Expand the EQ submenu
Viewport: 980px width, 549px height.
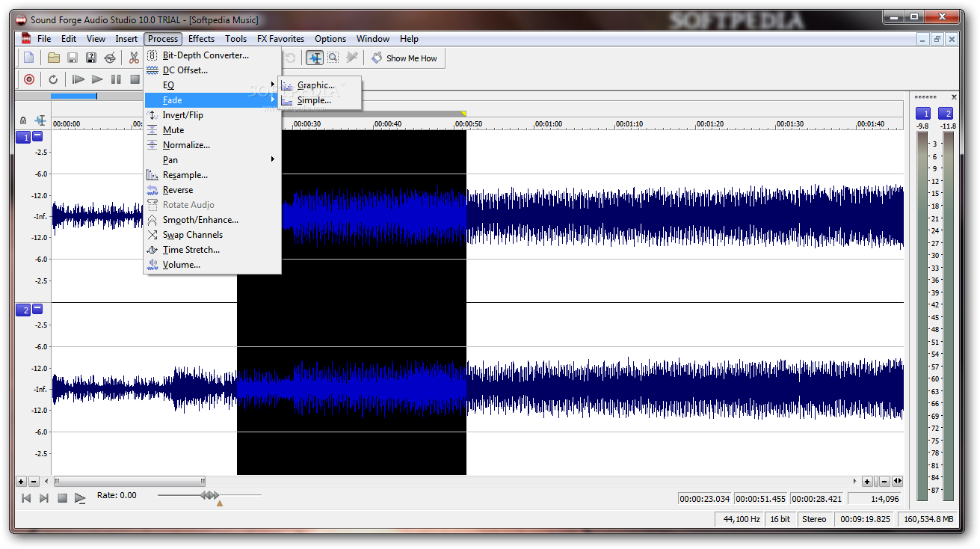click(212, 85)
